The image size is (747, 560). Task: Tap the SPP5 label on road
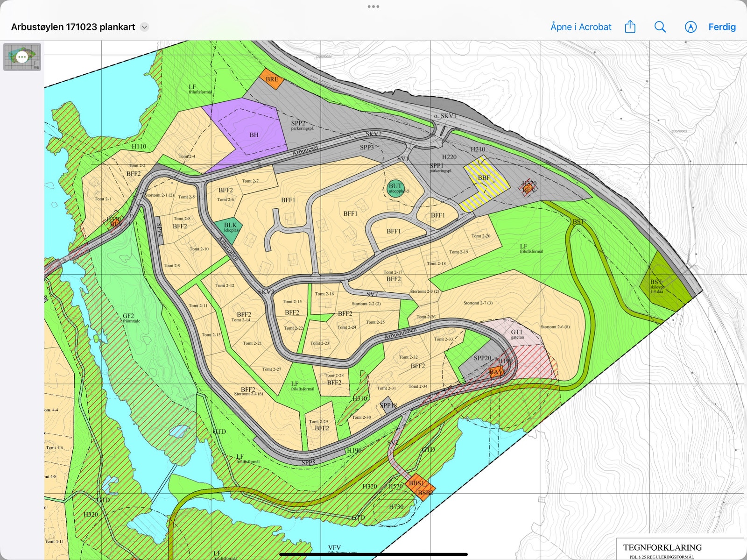pos(308,462)
